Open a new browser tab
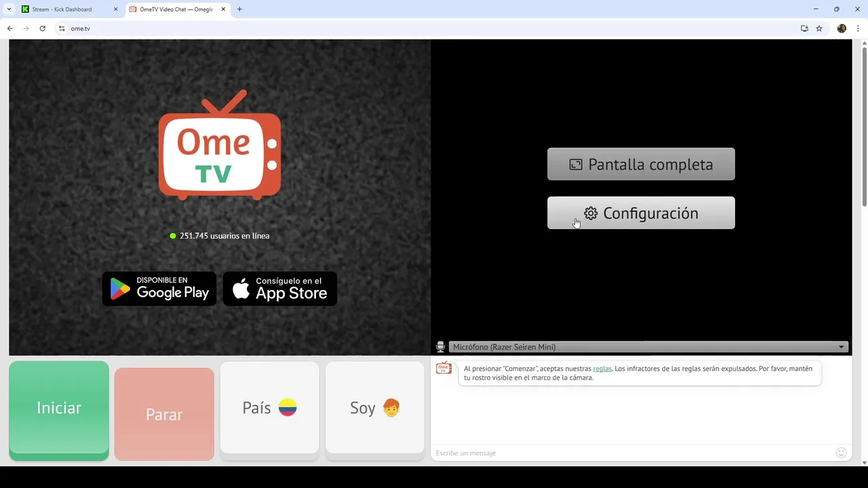Image resolution: width=868 pixels, height=488 pixels. (x=239, y=9)
